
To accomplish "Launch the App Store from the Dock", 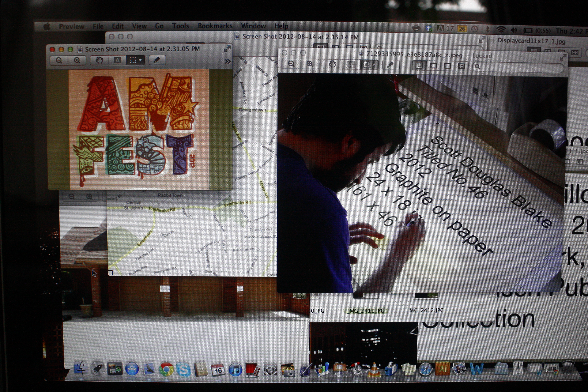I will (x=132, y=369).
